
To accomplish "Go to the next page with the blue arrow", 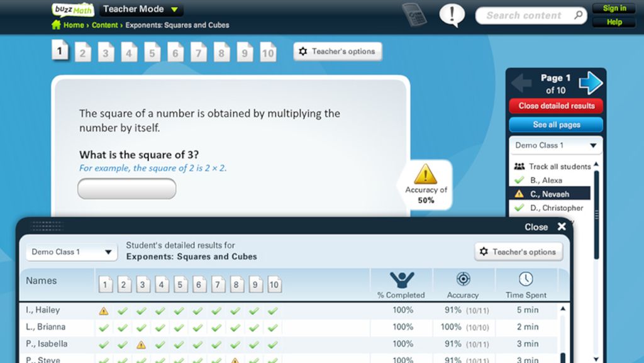I will point(591,82).
